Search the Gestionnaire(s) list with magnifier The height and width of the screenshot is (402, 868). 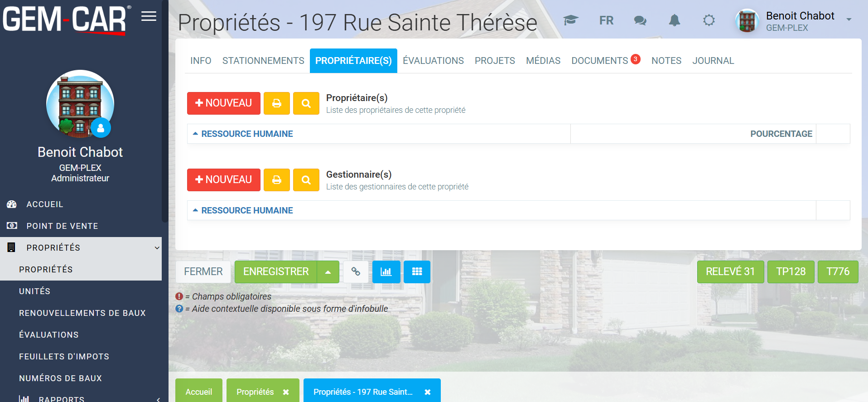click(x=306, y=180)
